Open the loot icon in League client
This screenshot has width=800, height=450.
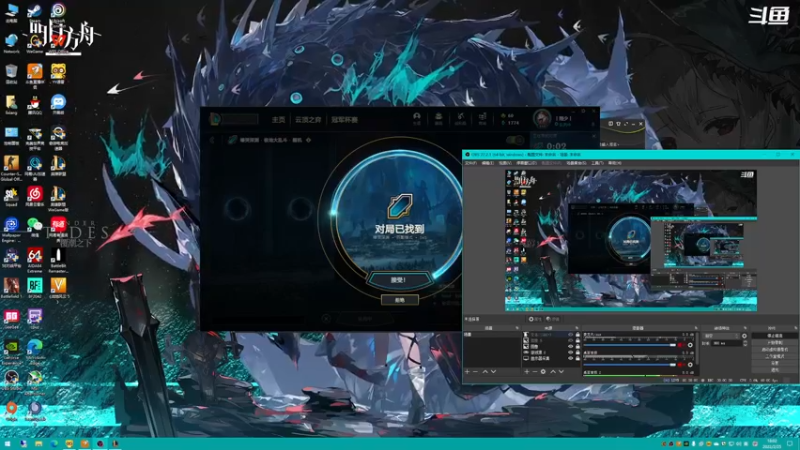[x=460, y=119]
